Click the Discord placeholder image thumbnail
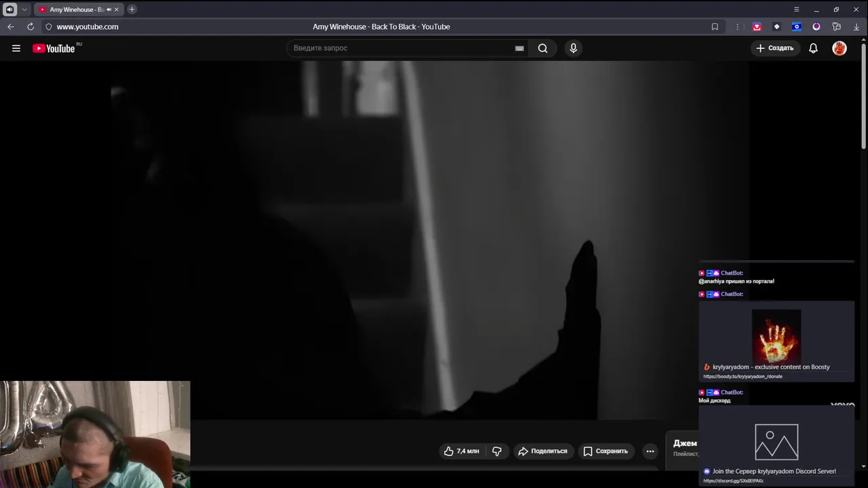868x488 pixels. [776, 442]
